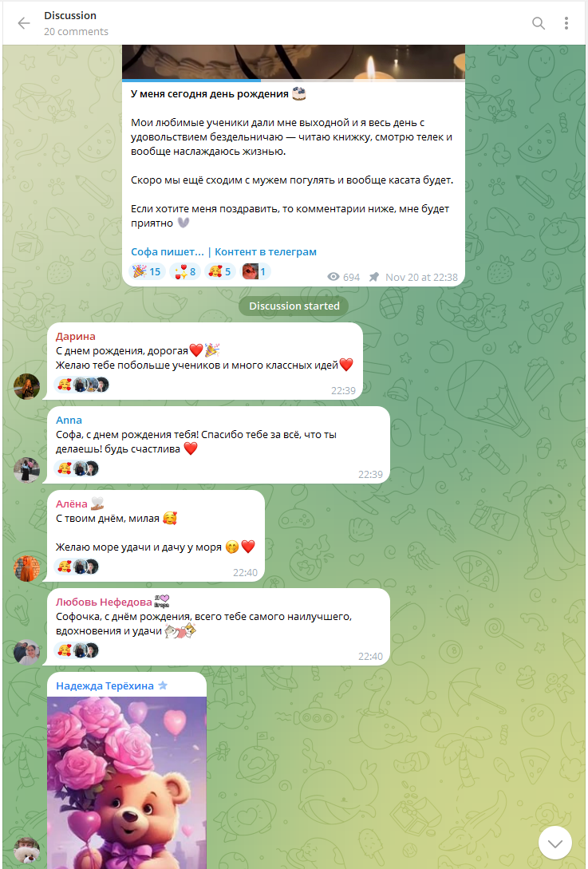Open Любовь Нефедова's avatar
The image size is (588, 869).
point(26,652)
